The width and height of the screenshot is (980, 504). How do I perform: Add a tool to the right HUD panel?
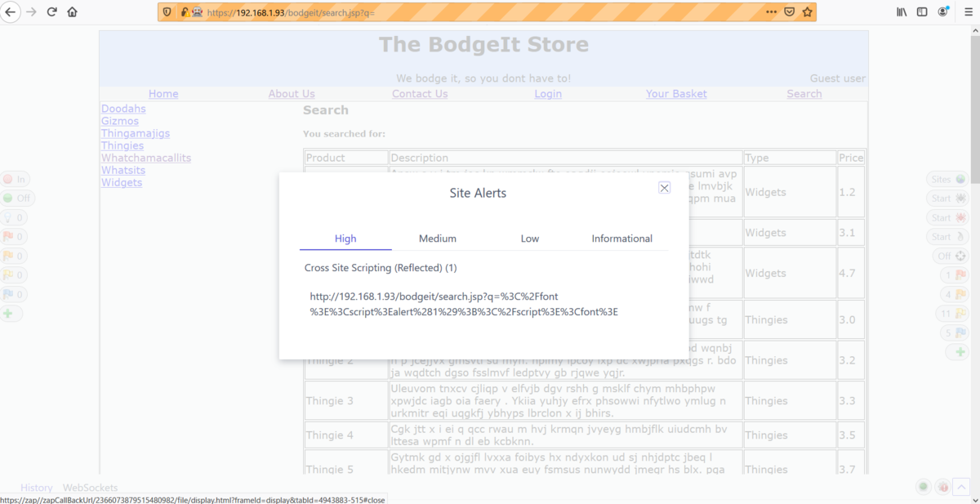click(x=959, y=352)
